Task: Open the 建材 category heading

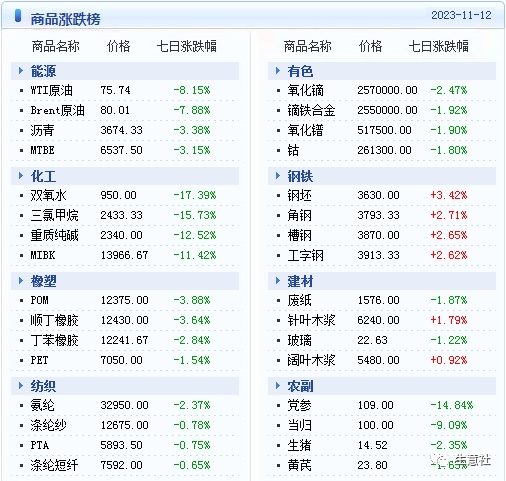Action: coord(300,281)
